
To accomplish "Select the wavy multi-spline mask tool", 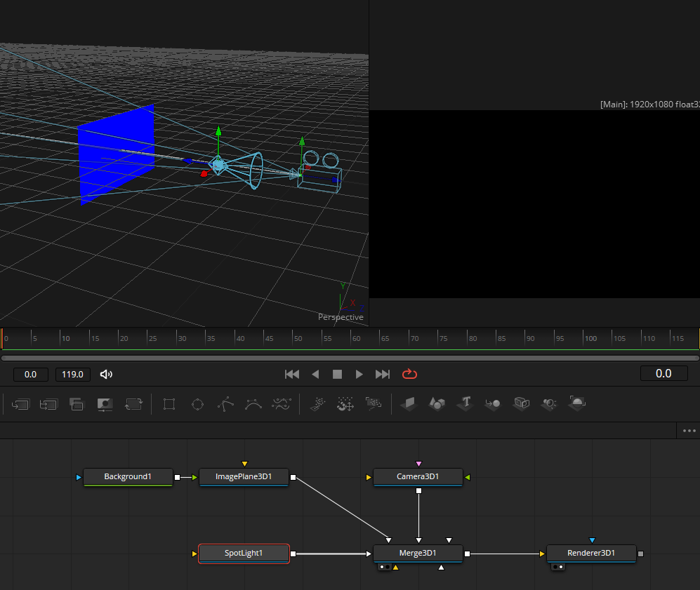I will click(282, 404).
